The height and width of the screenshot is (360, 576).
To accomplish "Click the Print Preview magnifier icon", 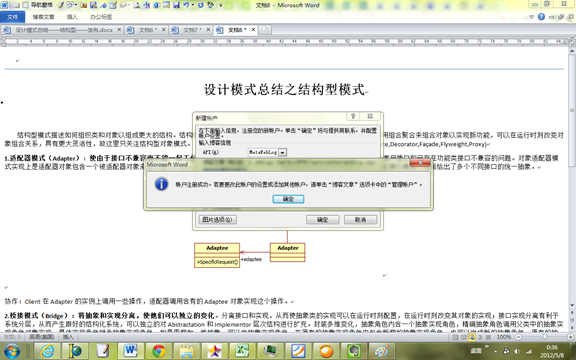I will 136,5.
